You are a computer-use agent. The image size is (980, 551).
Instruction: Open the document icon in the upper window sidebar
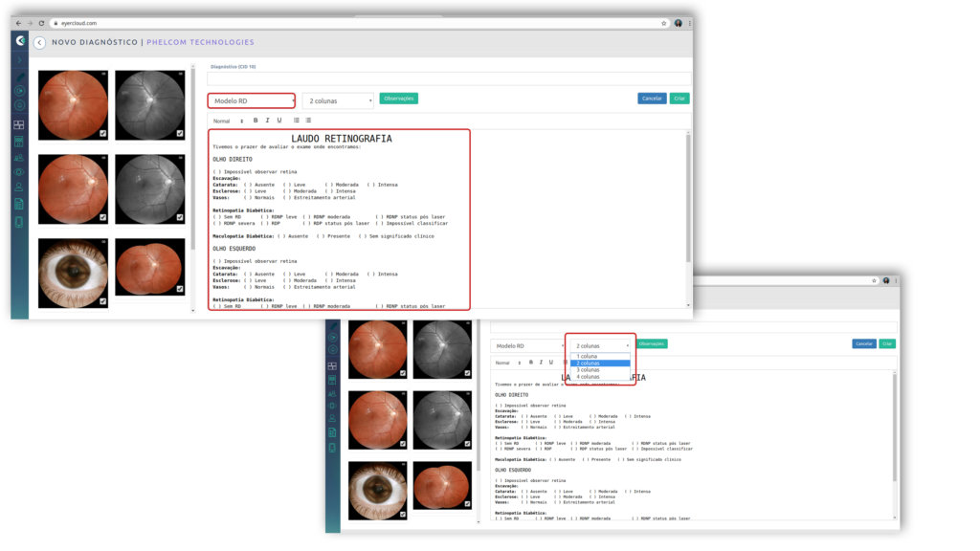pyautogui.click(x=19, y=204)
